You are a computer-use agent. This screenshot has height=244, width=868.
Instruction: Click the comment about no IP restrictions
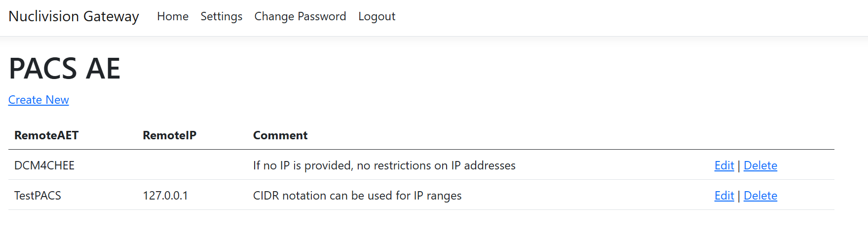click(384, 165)
